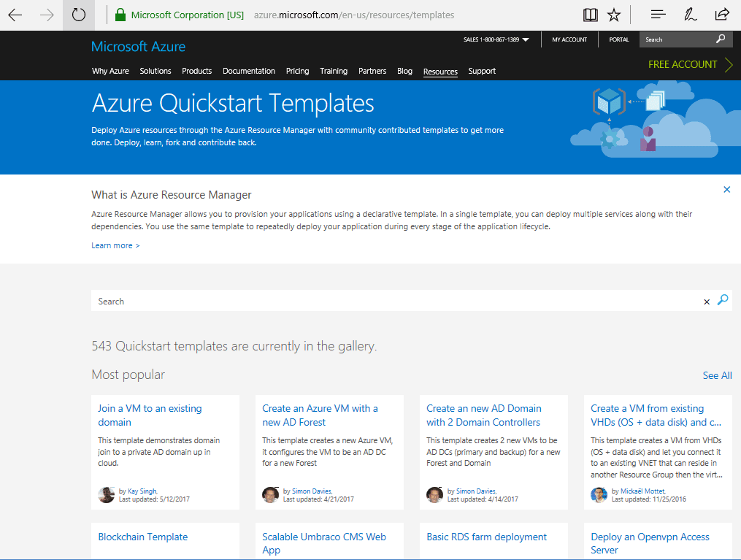Open Basic RDS farm deployment template
Image resolution: width=741 pixels, height=560 pixels.
(x=486, y=537)
